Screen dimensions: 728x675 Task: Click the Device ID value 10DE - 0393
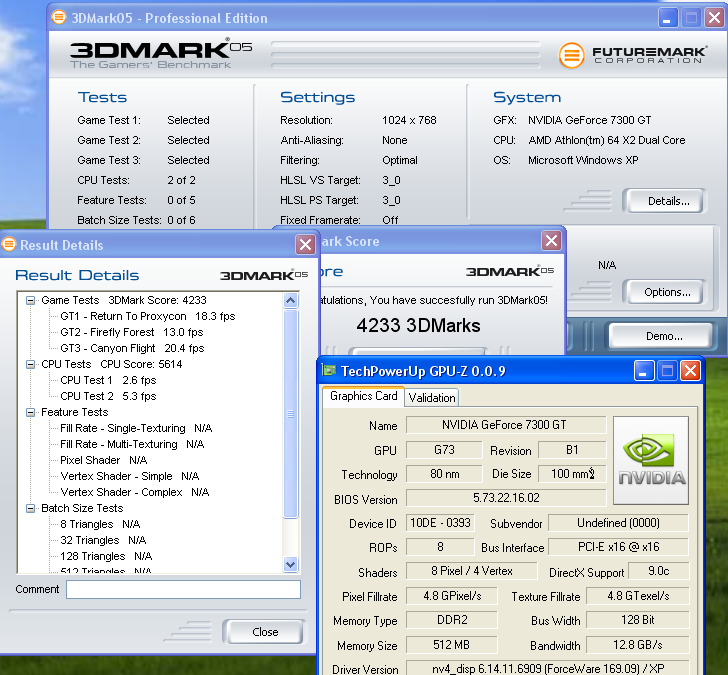coord(440,523)
